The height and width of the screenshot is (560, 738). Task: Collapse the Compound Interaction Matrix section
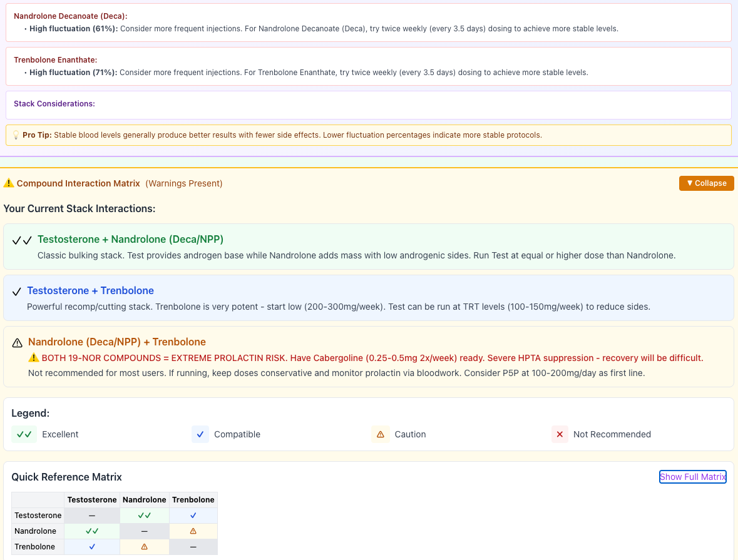coord(706,183)
